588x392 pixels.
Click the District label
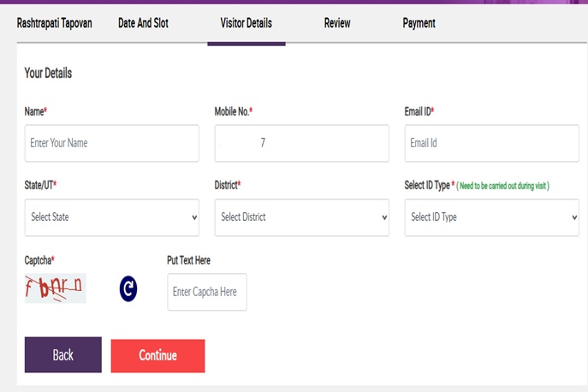point(228,185)
